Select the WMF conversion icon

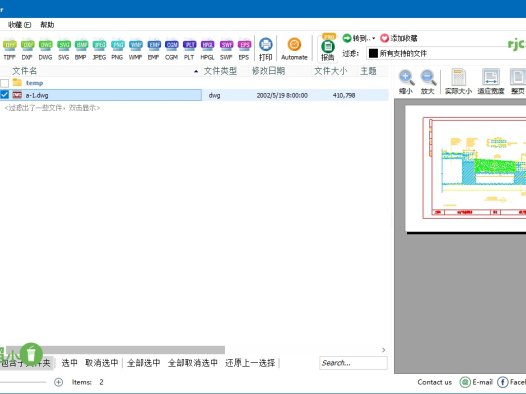click(x=136, y=50)
